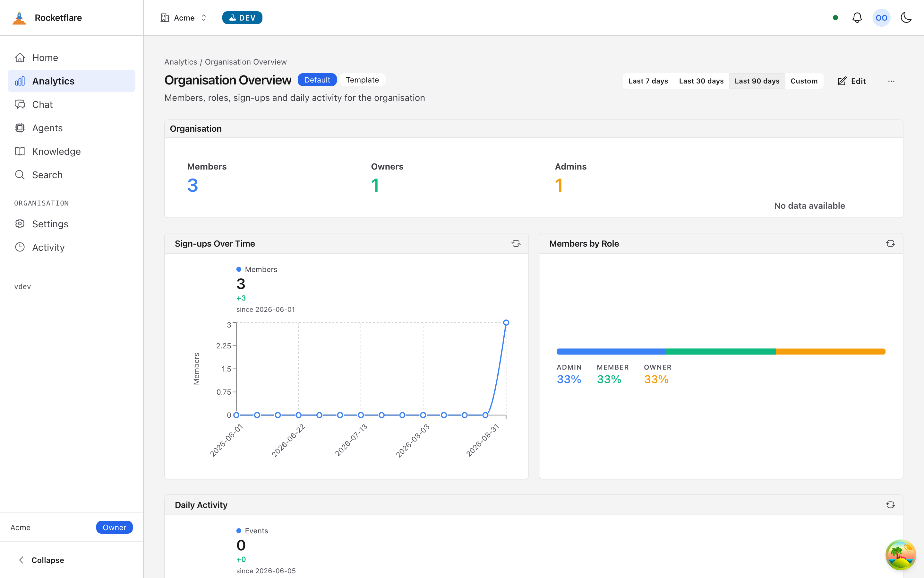The width and height of the screenshot is (924, 578).
Task: Click the ADMIN 33% label
Action: pyautogui.click(x=569, y=374)
